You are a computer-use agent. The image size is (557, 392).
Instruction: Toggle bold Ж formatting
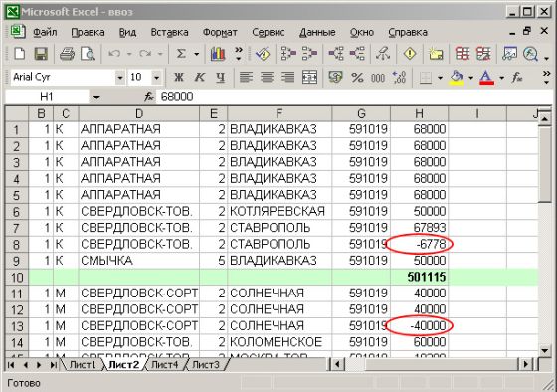click(x=179, y=77)
